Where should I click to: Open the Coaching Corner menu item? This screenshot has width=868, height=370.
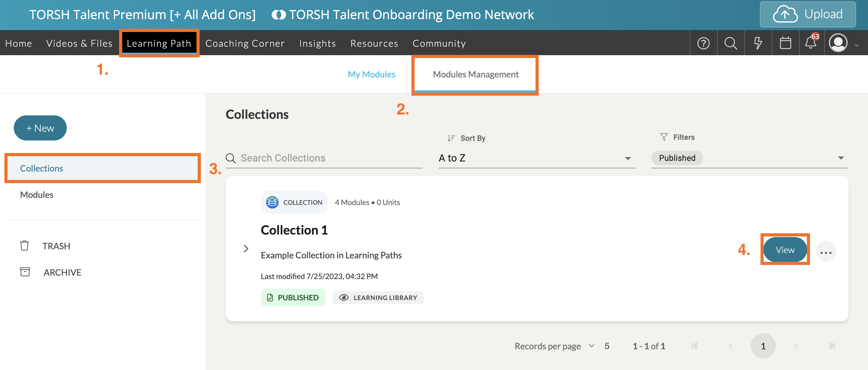point(245,43)
